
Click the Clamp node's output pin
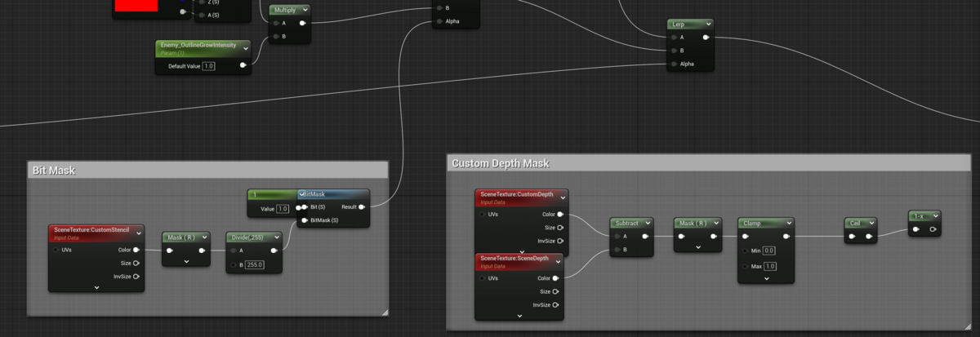coord(786,237)
